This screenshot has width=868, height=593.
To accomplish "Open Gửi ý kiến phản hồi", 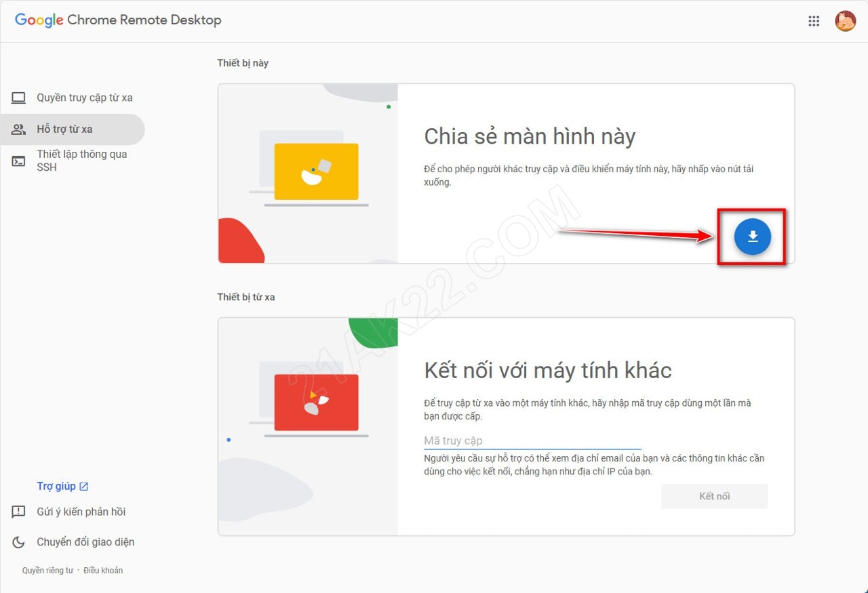I will pos(81,512).
